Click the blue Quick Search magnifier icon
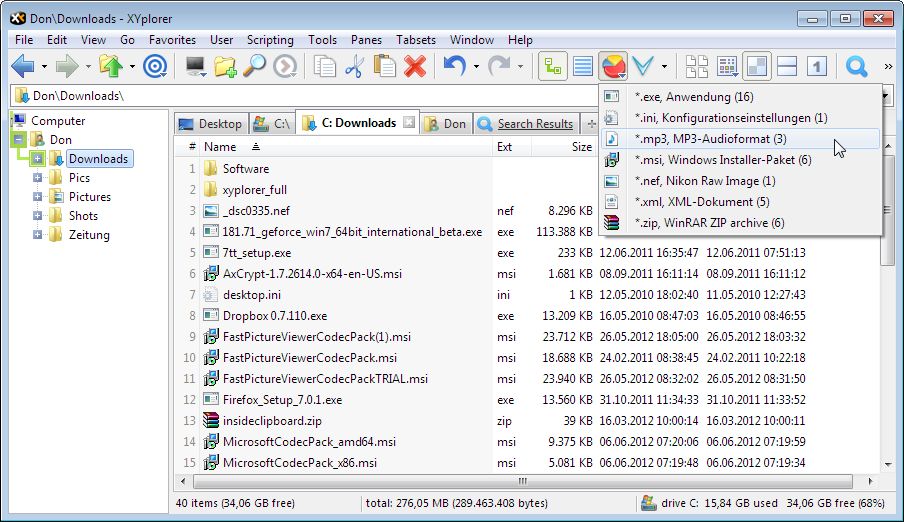904x522 pixels. pos(857,66)
